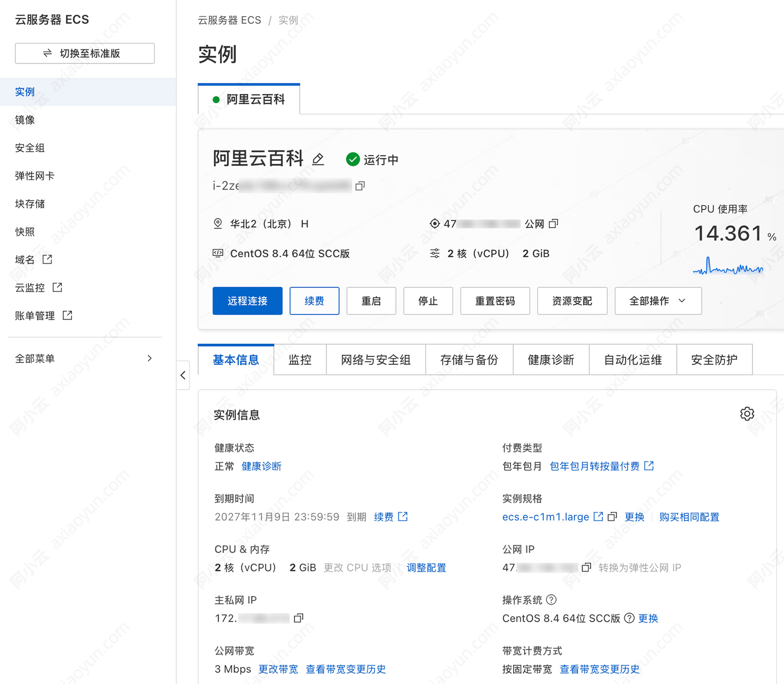Collapse the left sidebar with arrow handle
This screenshot has height=684, width=784.
pos(183,375)
